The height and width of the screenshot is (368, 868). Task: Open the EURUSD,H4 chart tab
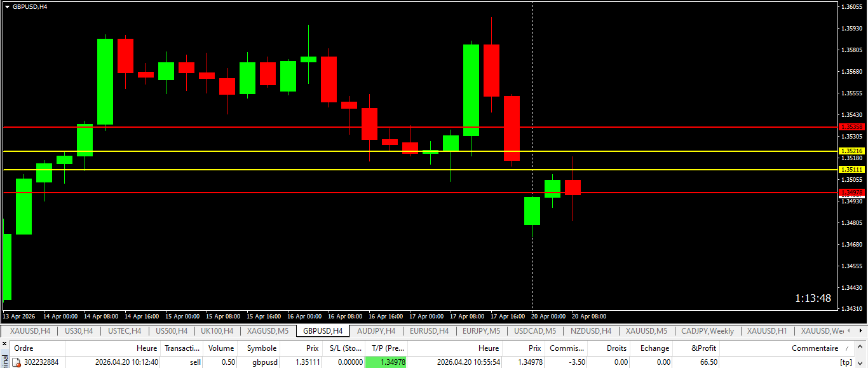(x=429, y=331)
